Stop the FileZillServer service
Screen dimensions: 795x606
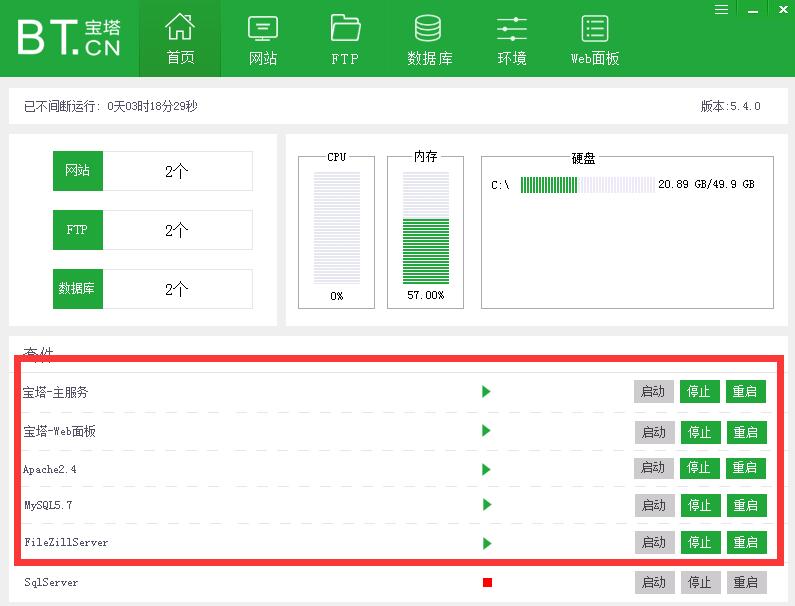coord(701,543)
